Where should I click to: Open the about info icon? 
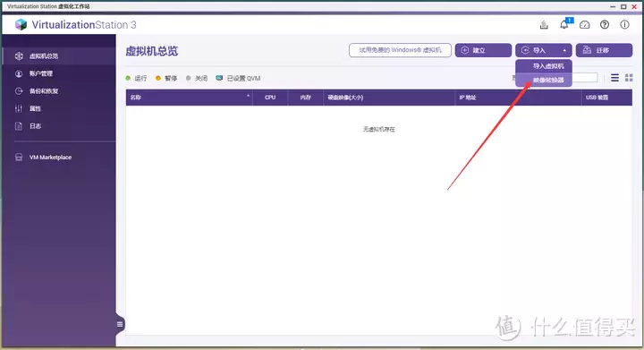(624, 25)
